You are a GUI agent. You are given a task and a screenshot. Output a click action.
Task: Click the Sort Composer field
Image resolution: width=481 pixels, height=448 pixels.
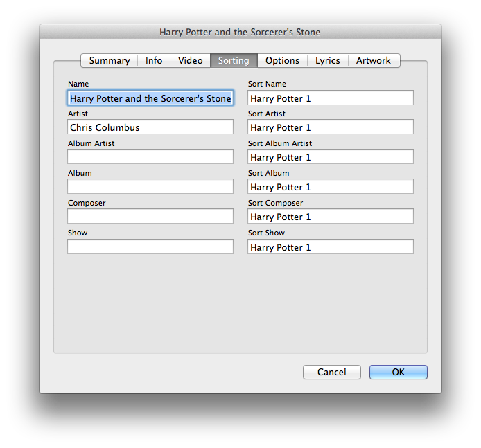tap(331, 216)
